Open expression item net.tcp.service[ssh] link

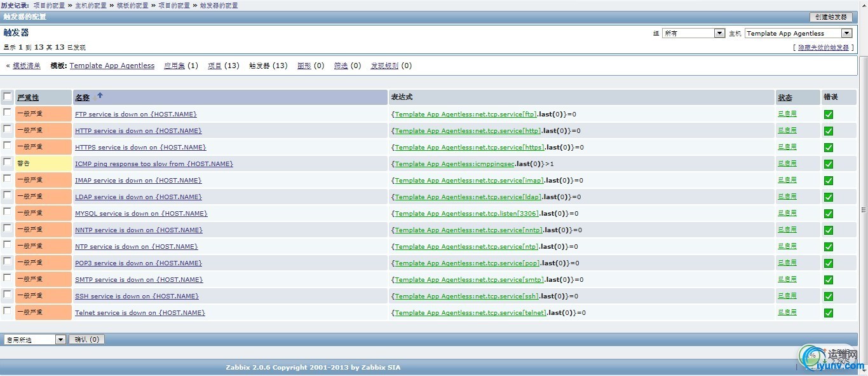pyautogui.click(x=466, y=296)
